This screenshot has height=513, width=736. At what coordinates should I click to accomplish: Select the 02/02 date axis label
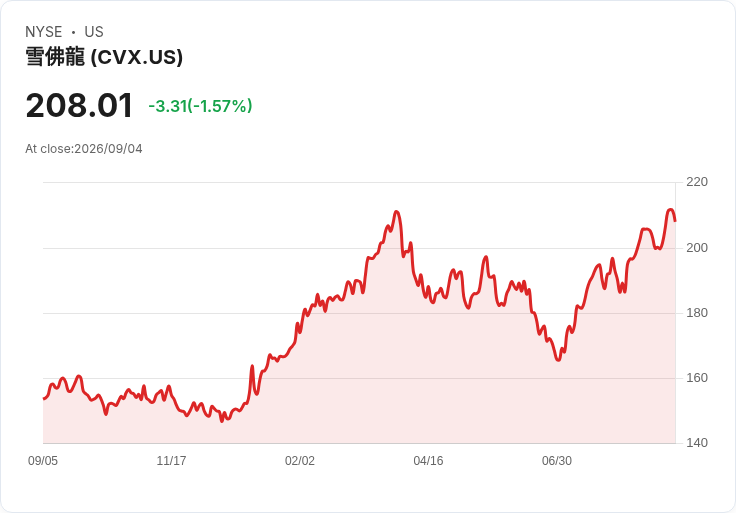coord(300,461)
